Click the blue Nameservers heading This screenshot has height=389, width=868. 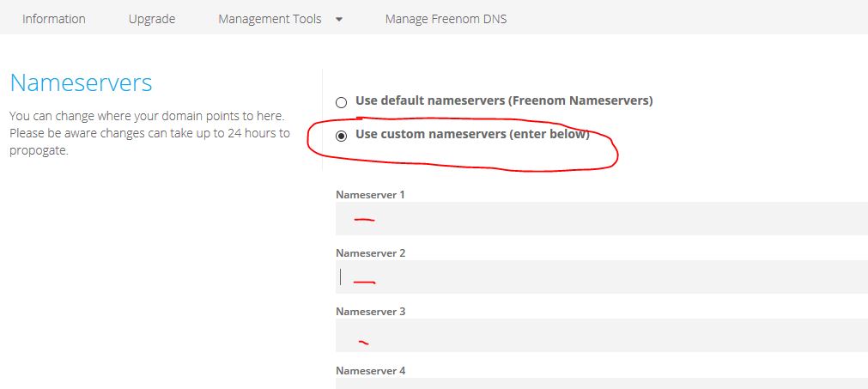click(x=81, y=83)
